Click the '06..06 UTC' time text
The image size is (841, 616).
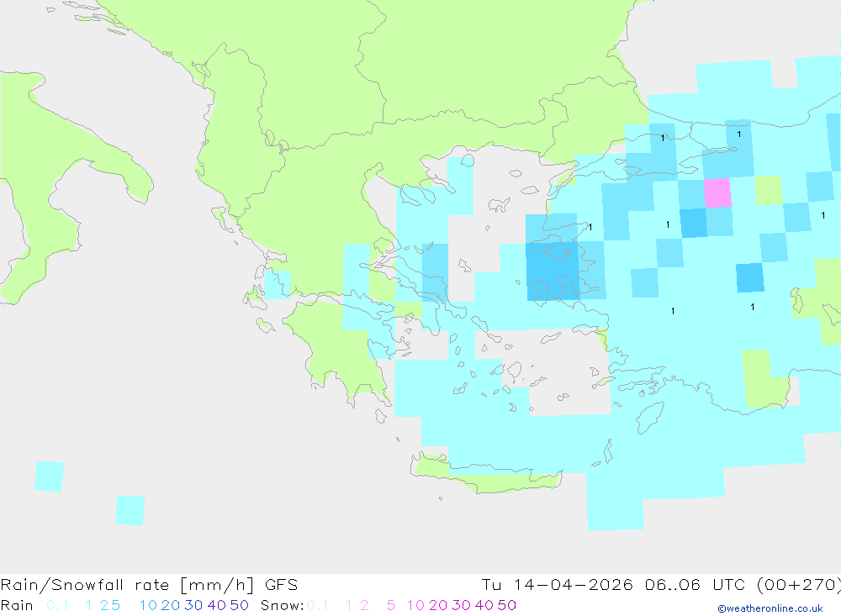click(695, 585)
